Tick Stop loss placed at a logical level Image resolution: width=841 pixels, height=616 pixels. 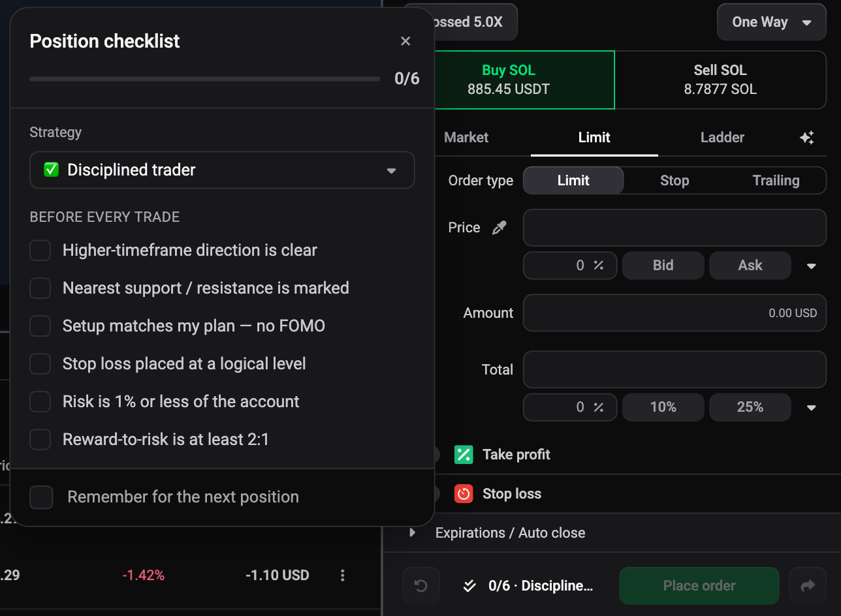click(x=40, y=364)
